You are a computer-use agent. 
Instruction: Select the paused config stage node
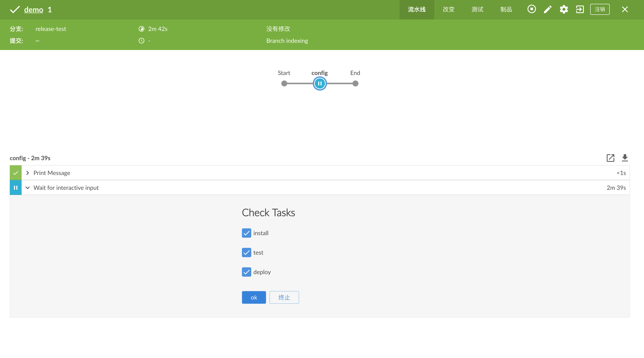pos(319,83)
